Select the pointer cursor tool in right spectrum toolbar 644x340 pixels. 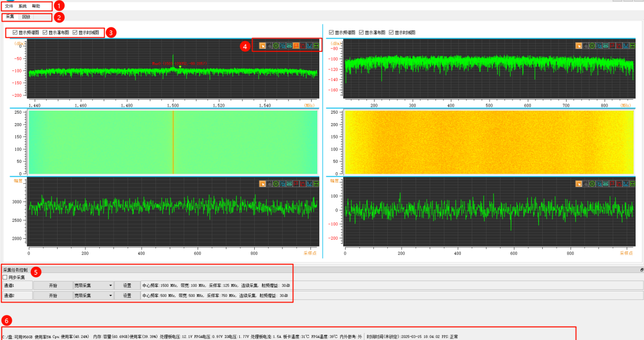click(579, 46)
